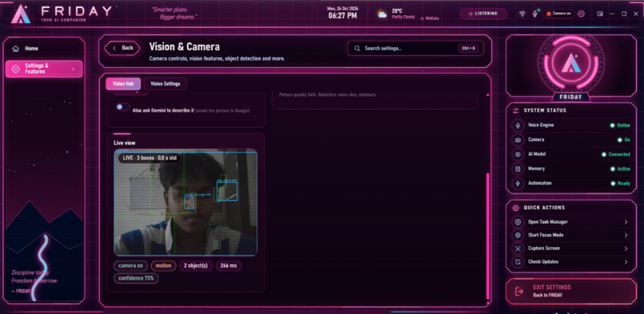Viewport: 644px width, 314px height.
Task: Click the AI Model Connected status
Action: click(616, 154)
